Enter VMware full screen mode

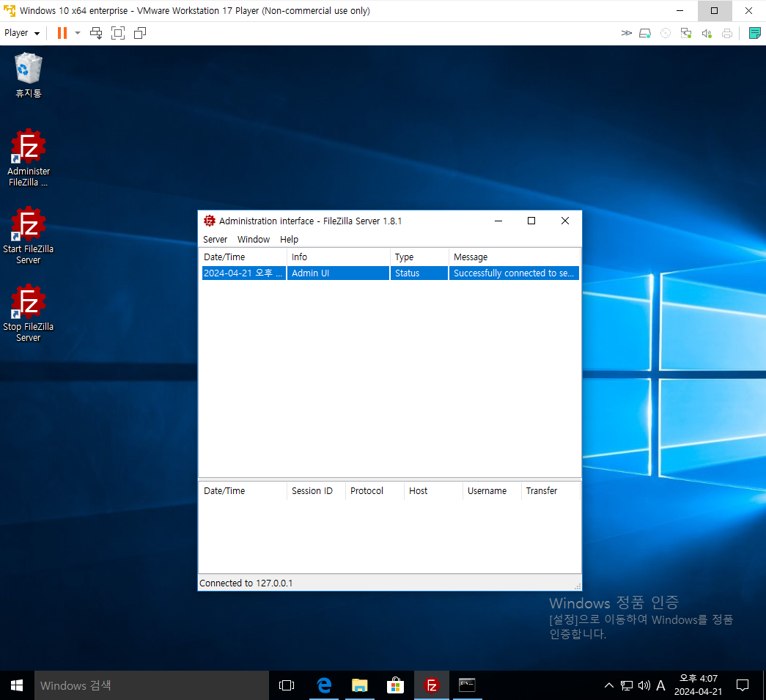118,33
